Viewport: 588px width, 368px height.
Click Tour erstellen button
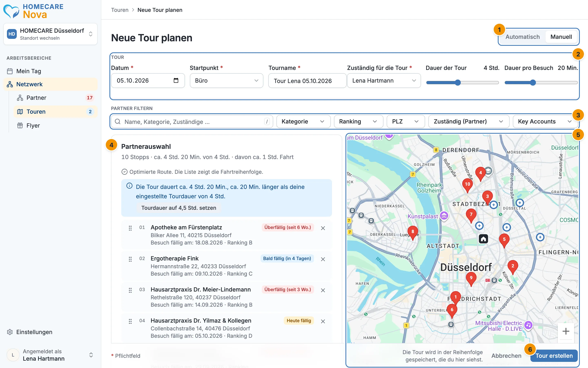point(554,356)
